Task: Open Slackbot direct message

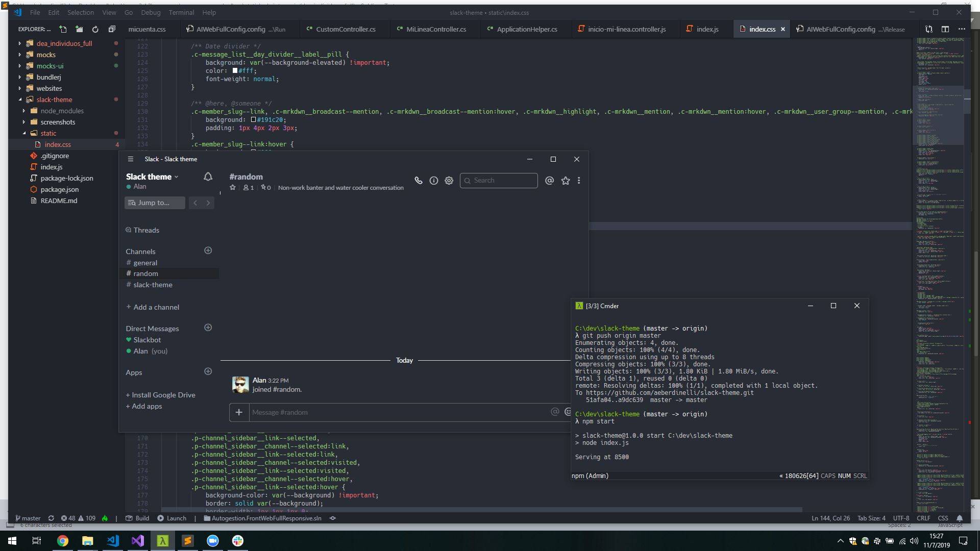Action: click(147, 340)
